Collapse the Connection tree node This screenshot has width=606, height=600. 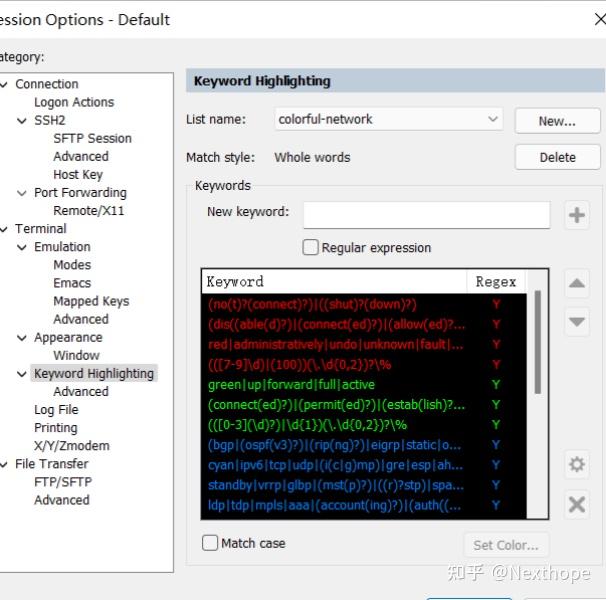(x=4, y=84)
